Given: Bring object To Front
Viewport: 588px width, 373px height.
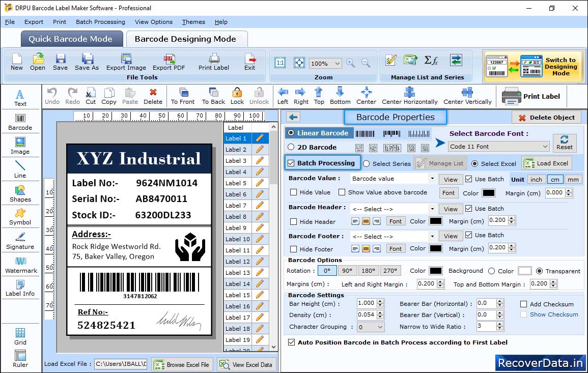Looking at the screenshot, I should click(183, 96).
